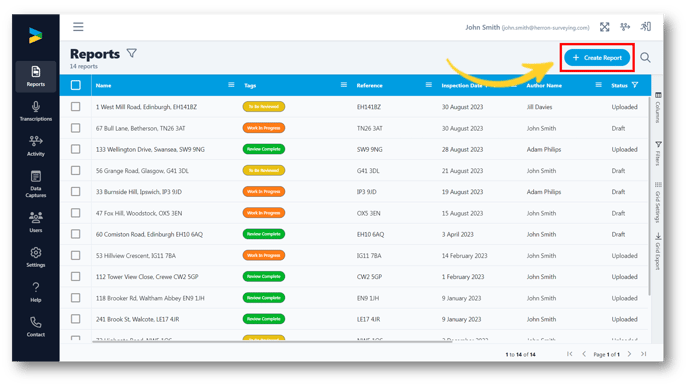Open the Contact phone icon
Image resolution: width=688 pixels, height=386 pixels.
(x=36, y=322)
